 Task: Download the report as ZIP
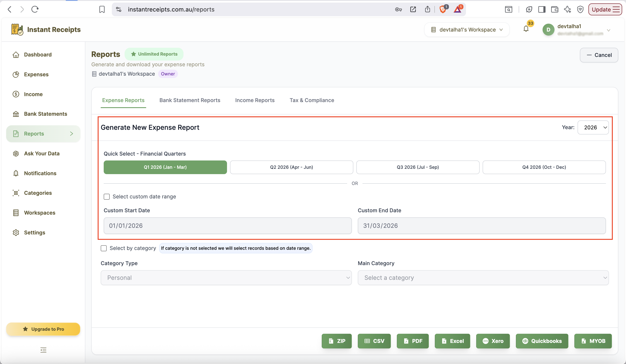[337, 341]
